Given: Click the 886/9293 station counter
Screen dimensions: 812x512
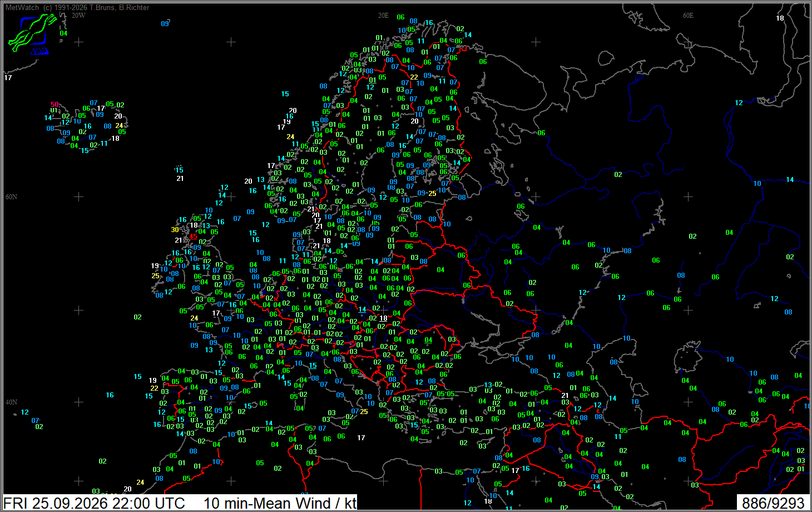Looking at the screenshot, I should (773, 503).
